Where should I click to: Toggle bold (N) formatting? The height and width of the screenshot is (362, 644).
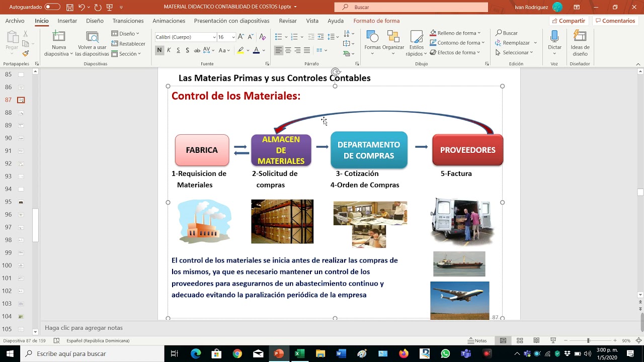[x=159, y=50]
